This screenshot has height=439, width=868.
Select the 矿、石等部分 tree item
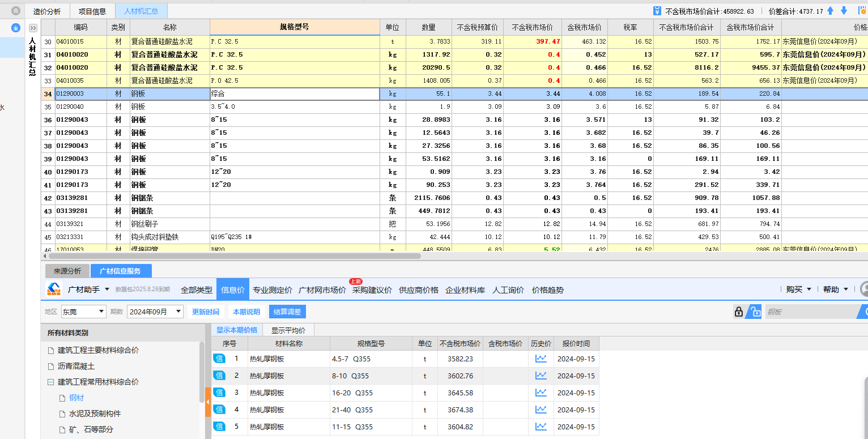[91, 430]
